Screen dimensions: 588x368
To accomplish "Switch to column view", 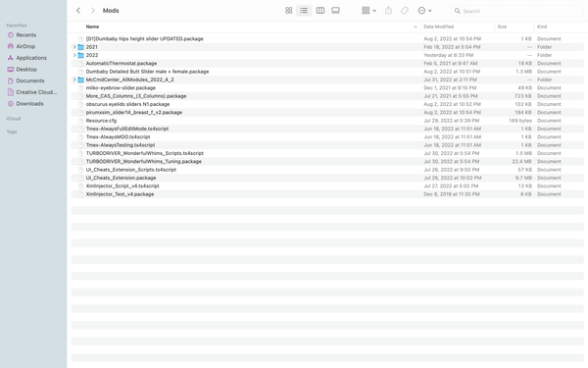I will (320, 11).
